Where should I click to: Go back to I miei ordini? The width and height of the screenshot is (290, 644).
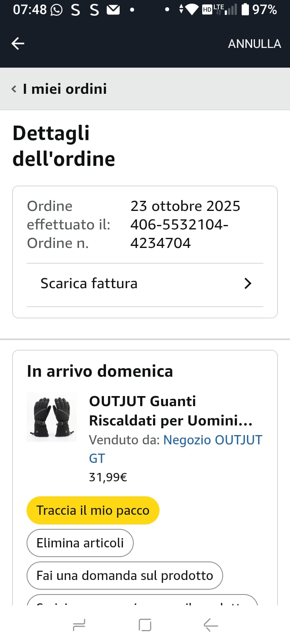tap(64, 89)
